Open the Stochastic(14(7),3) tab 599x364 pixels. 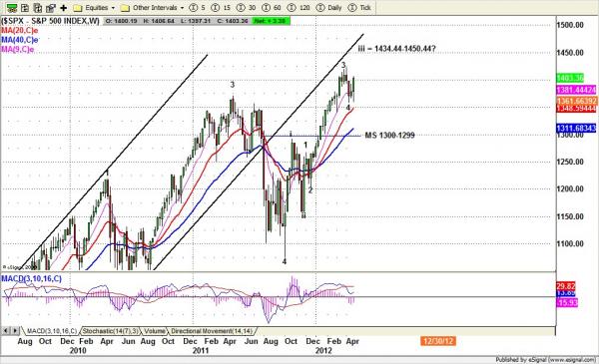point(111,331)
